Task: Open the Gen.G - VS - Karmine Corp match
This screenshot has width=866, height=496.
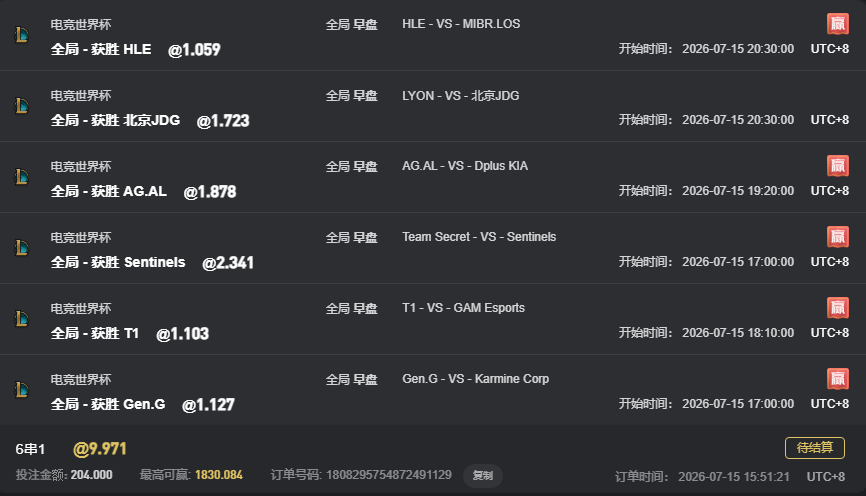Action: (x=476, y=379)
